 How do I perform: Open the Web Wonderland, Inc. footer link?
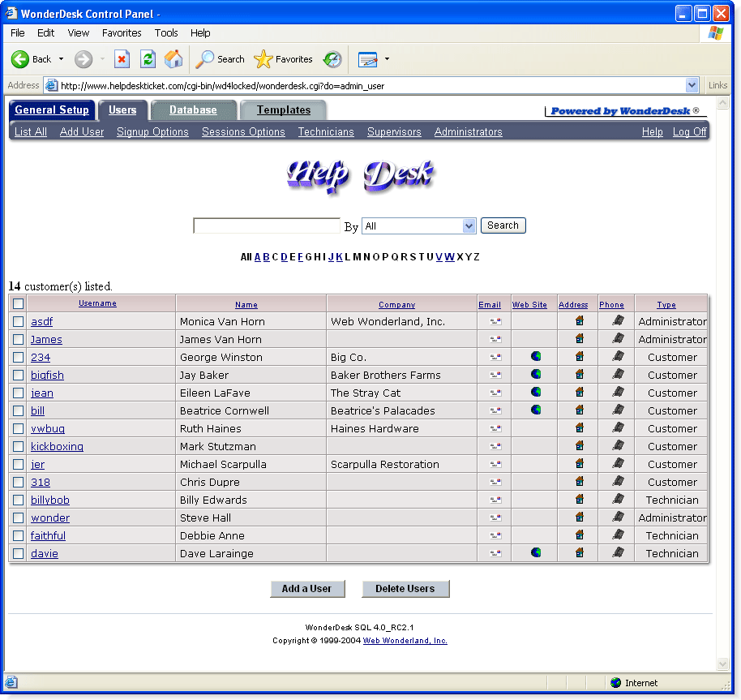click(405, 641)
